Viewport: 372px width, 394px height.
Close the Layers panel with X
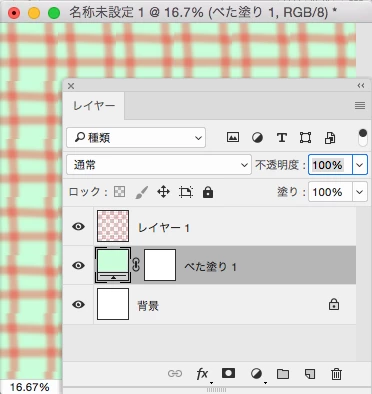71,86
